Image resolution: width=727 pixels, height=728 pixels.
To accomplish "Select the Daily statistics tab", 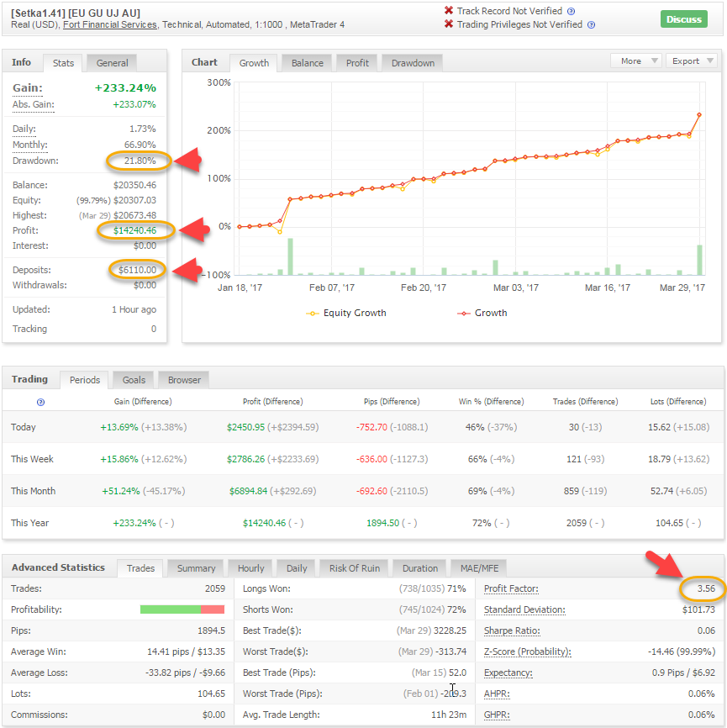I will (297, 568).
